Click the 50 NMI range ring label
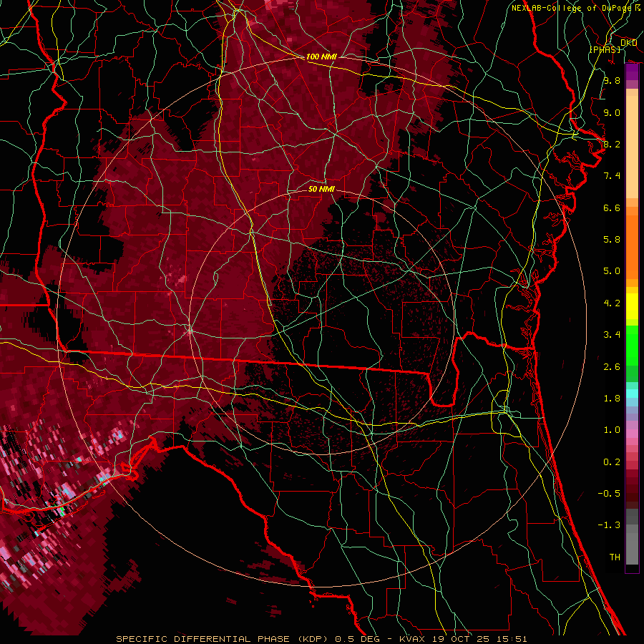The width and height of the screenshot is (644, 644). [321, 189]
